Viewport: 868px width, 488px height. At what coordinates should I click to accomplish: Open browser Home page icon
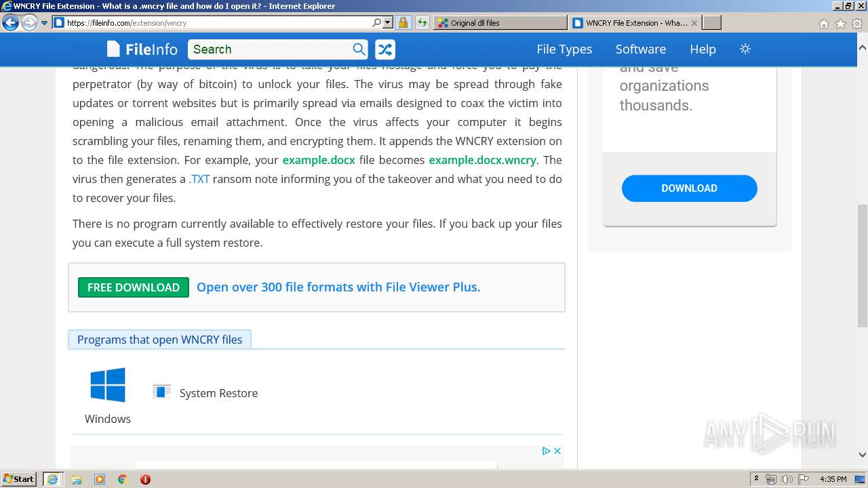(x=824, y=24)
